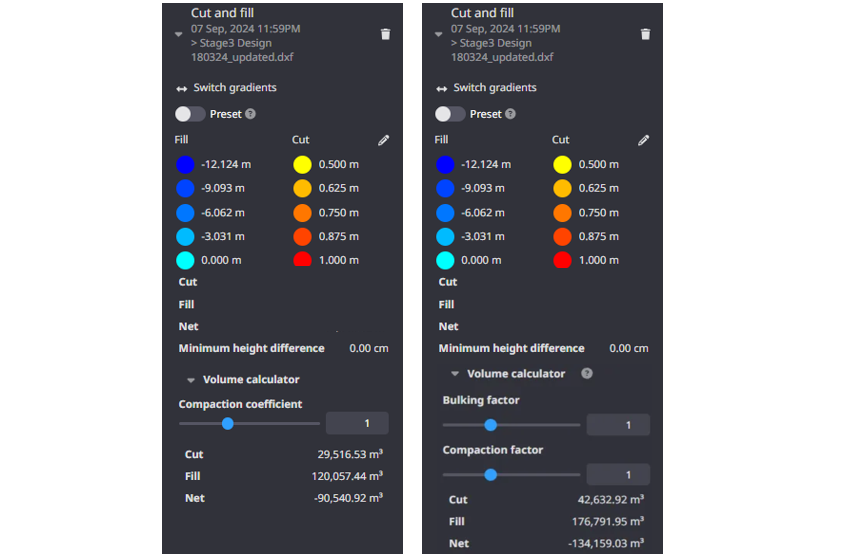Viewport: 859px width, 557px height.
Task: Collapse Volume calculator in the left panel
Action: (190, 380)
